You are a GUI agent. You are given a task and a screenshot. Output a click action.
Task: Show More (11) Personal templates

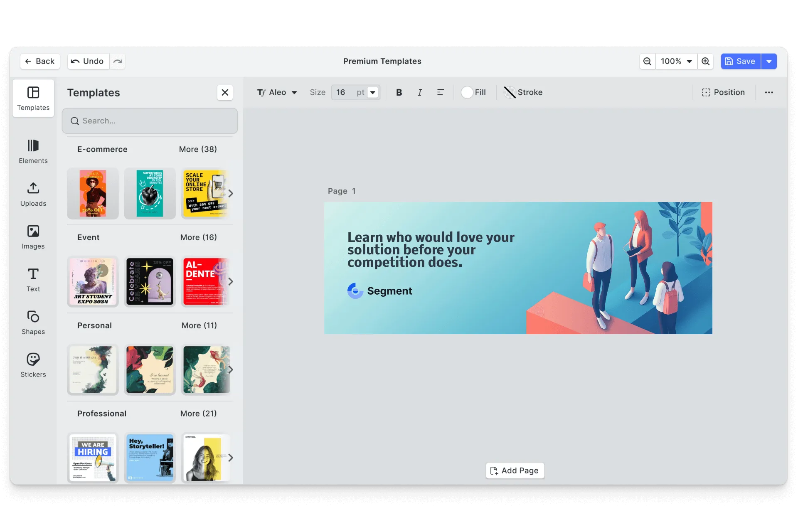click(199, 325)
